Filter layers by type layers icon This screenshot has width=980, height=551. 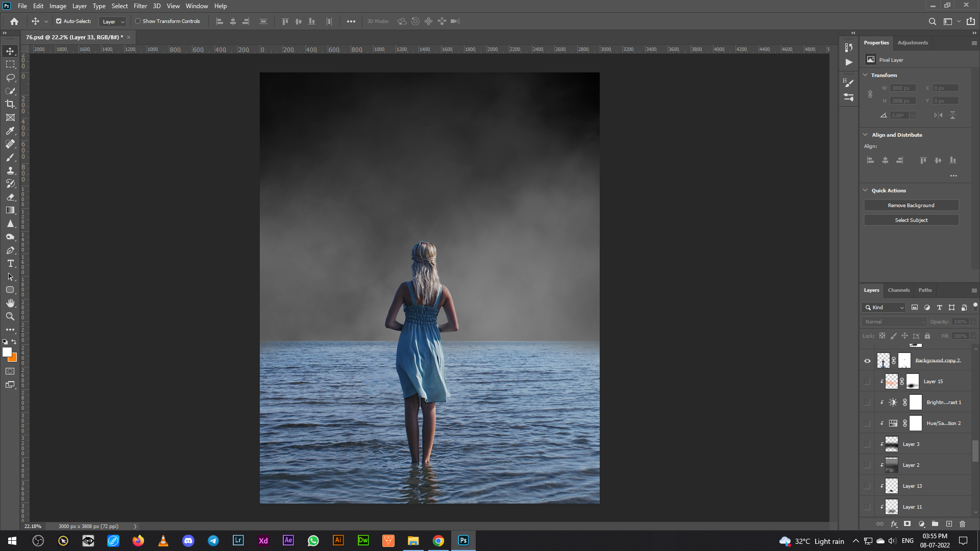(x=939, y=308)
